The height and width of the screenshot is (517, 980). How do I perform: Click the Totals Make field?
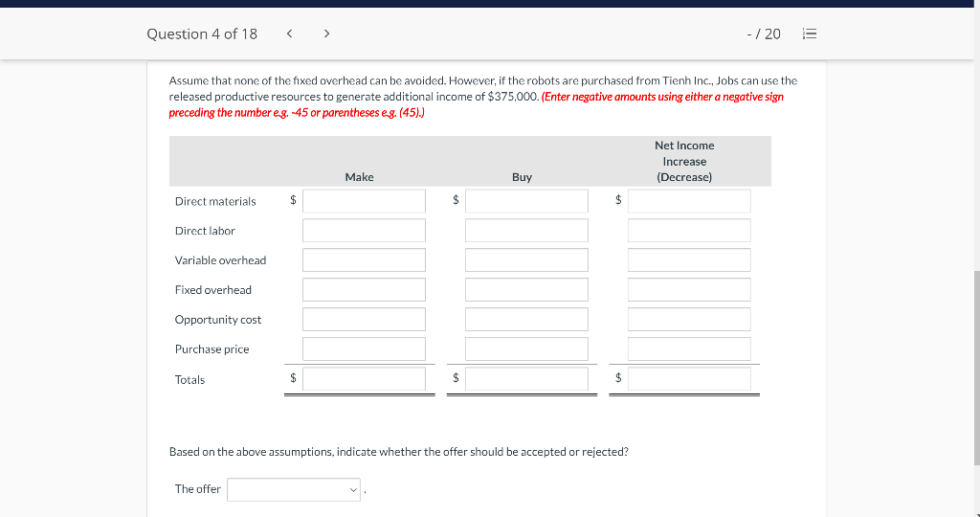364,379
